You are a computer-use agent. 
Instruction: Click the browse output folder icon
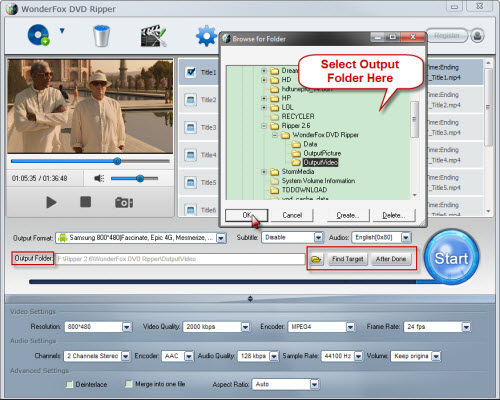(x=316, y=259)
